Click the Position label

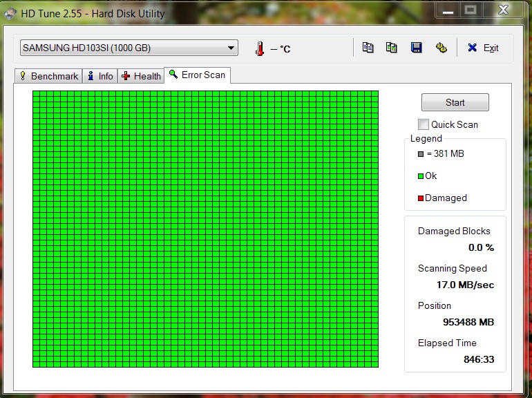(x=435, y=305)
